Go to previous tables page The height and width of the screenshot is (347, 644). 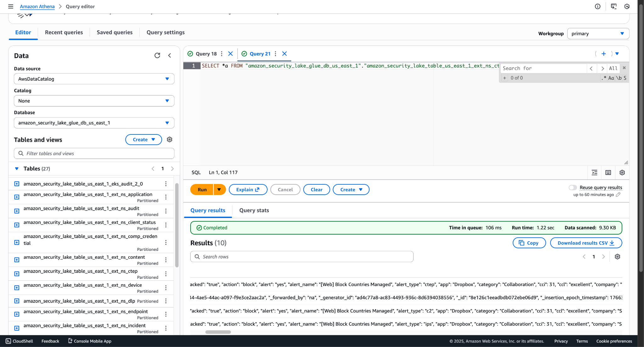coord(153,169)
